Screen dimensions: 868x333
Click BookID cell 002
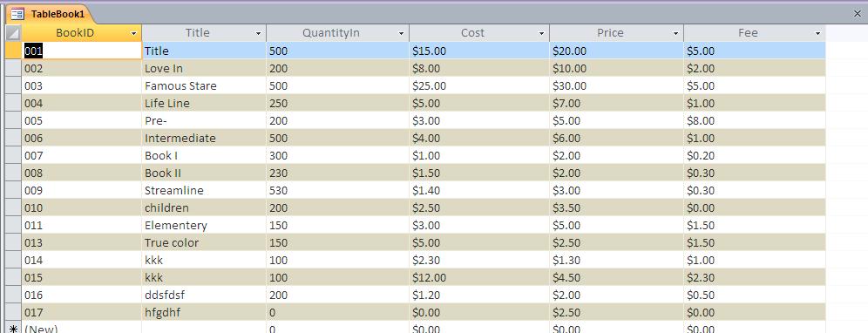point(82,69)
